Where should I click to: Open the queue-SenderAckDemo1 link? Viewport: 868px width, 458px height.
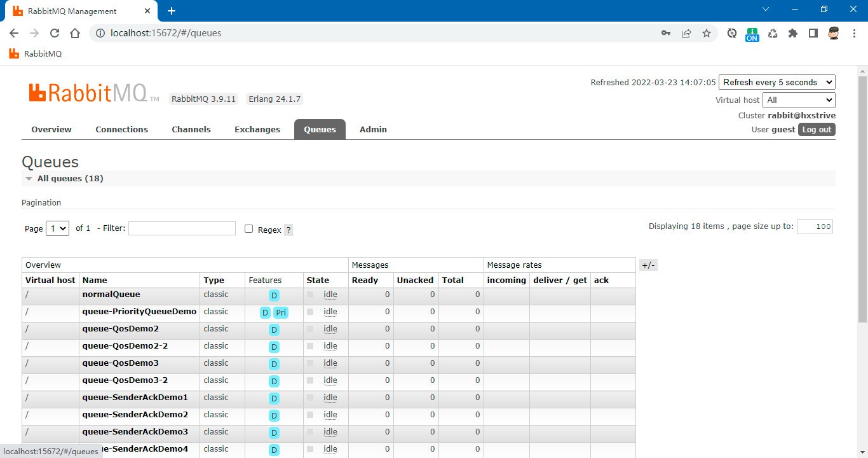(x=135, y=398)
